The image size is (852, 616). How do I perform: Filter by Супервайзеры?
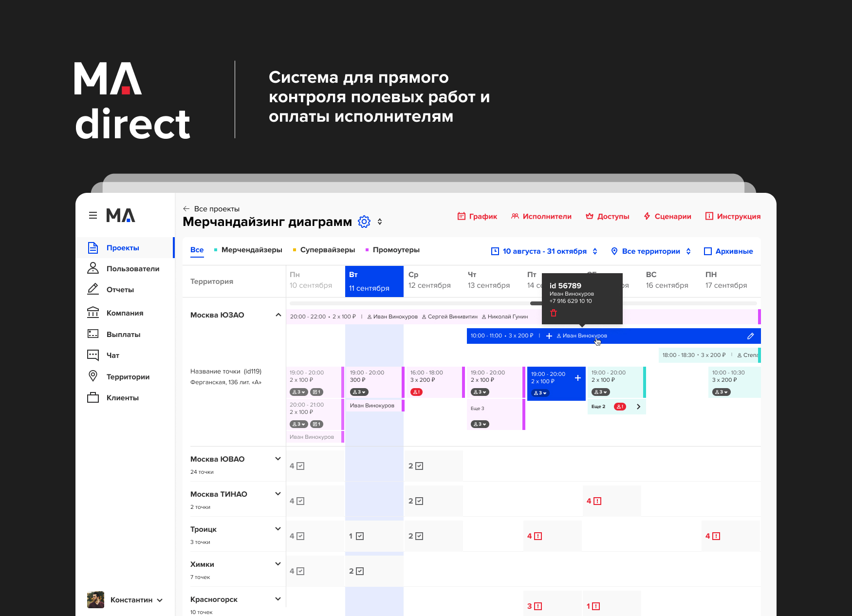click(x=324, y=250)
